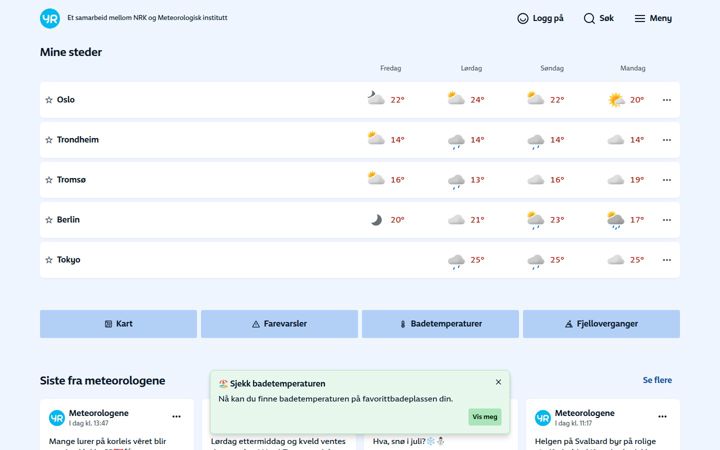Click Tromsø Fredag weather icon
Image resolution: width=720 pixels, height=450 pixels.
click(376, 178)
